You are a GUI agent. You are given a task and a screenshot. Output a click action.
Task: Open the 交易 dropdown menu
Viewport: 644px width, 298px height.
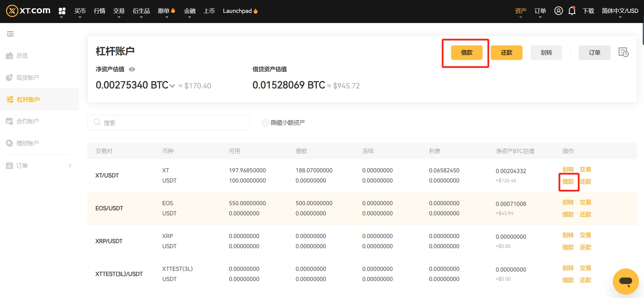coord(119,11)
